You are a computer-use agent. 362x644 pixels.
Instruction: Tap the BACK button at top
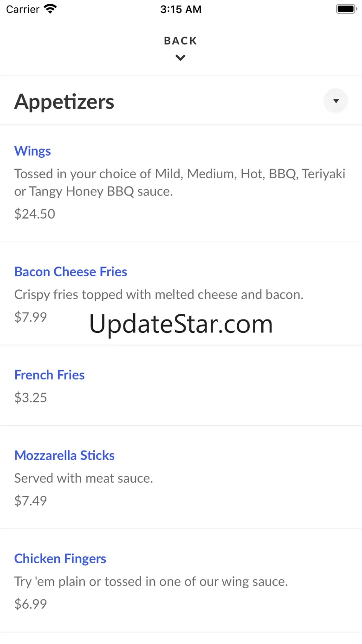[x=181, y=41]
